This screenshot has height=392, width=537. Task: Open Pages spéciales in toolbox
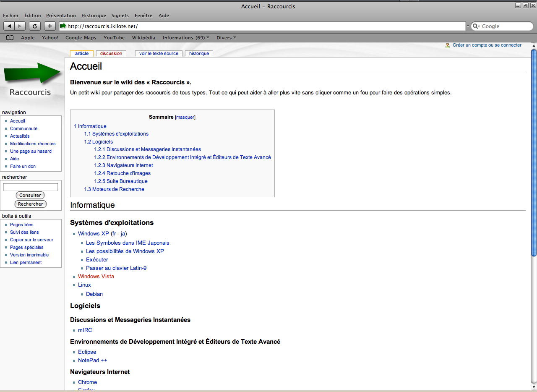click(27, 247)
